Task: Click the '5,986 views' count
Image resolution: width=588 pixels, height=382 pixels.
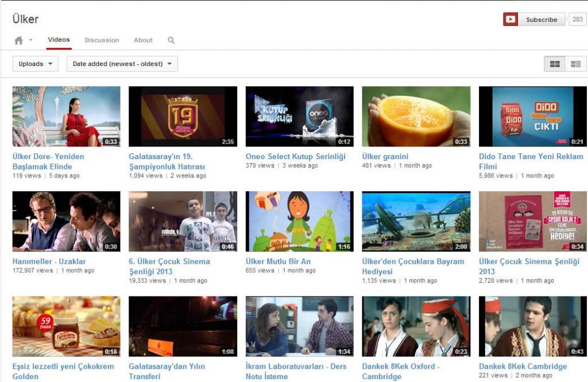Action: click(496, 176)
